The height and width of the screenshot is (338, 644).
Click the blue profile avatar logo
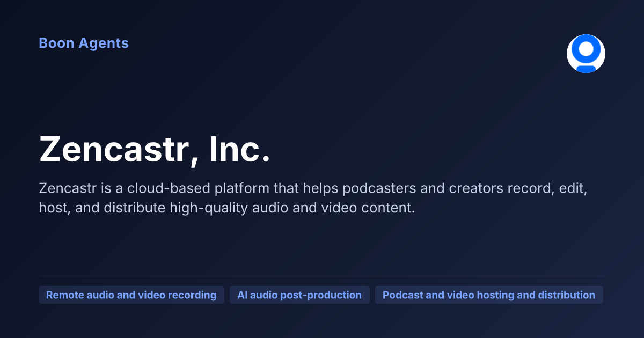pyautogui.click(x=586, y=54)
